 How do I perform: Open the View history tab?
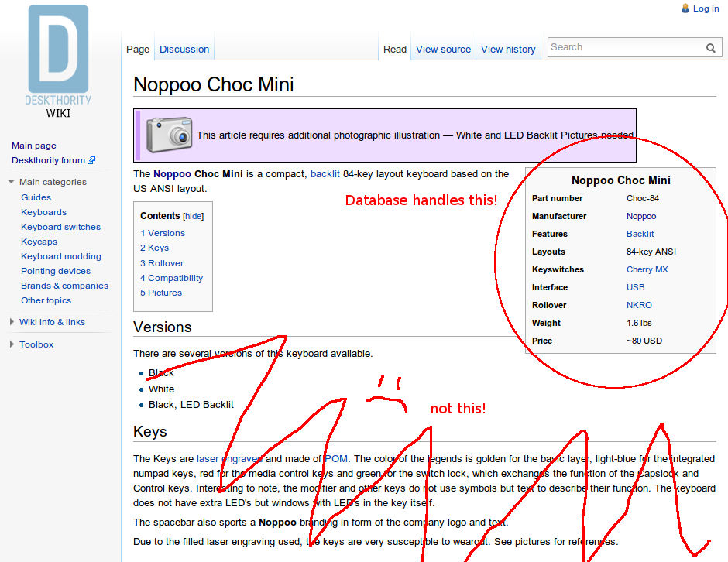point(508,49)
